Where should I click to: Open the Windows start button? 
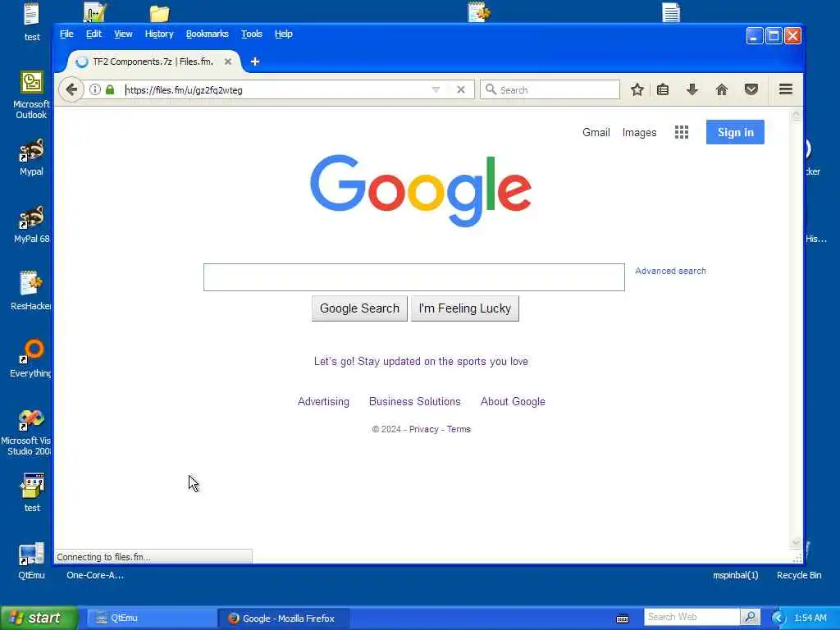(39, 619)
